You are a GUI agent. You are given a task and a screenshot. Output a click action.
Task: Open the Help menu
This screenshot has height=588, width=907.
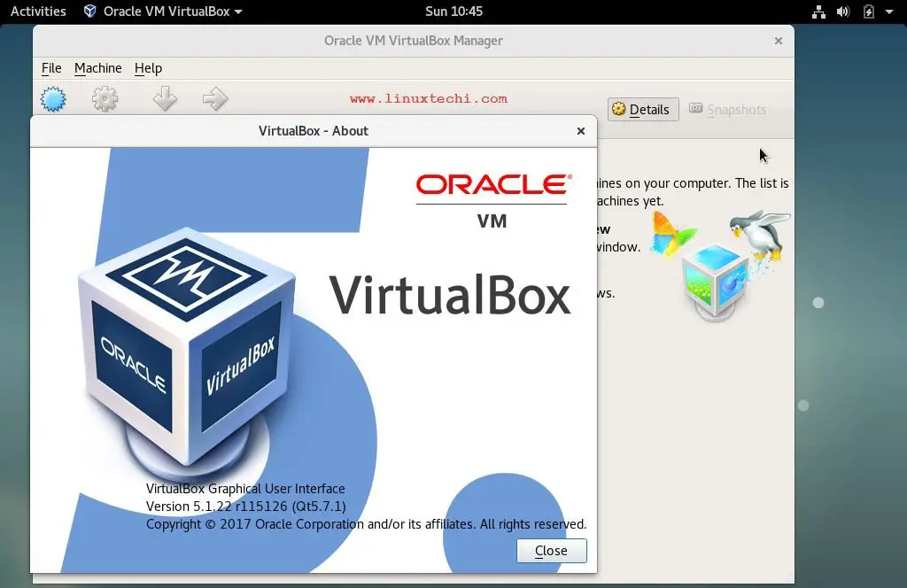coord(148,68)
